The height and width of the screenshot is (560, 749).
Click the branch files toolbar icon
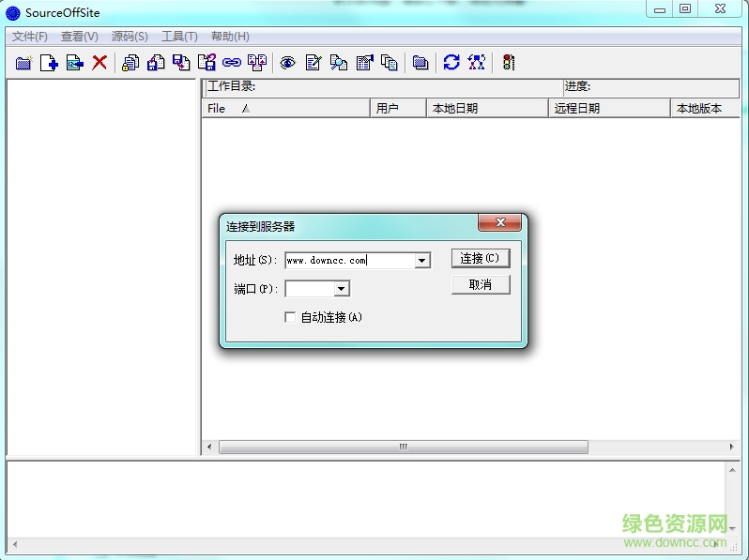(x=257, y=63)
